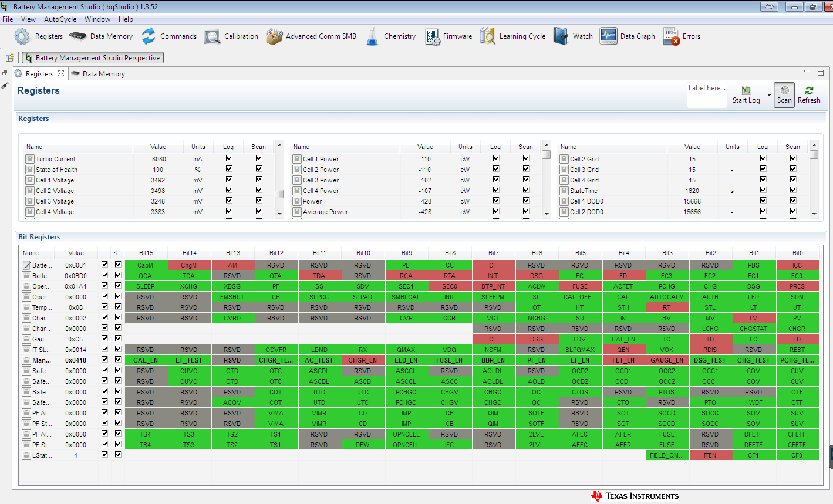Click lock icon beside Cell 1 Power
The width and height of the screenshot is (833, 504).
pyautogui.click(x=297, y=158)
